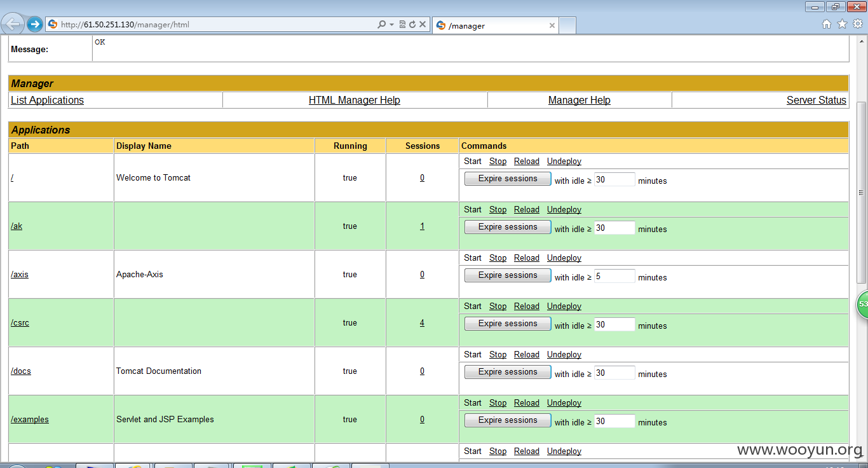The width and height of the screenshot is (868, 468).
Task: Undeploy the root / application
Action: [564, 162]
